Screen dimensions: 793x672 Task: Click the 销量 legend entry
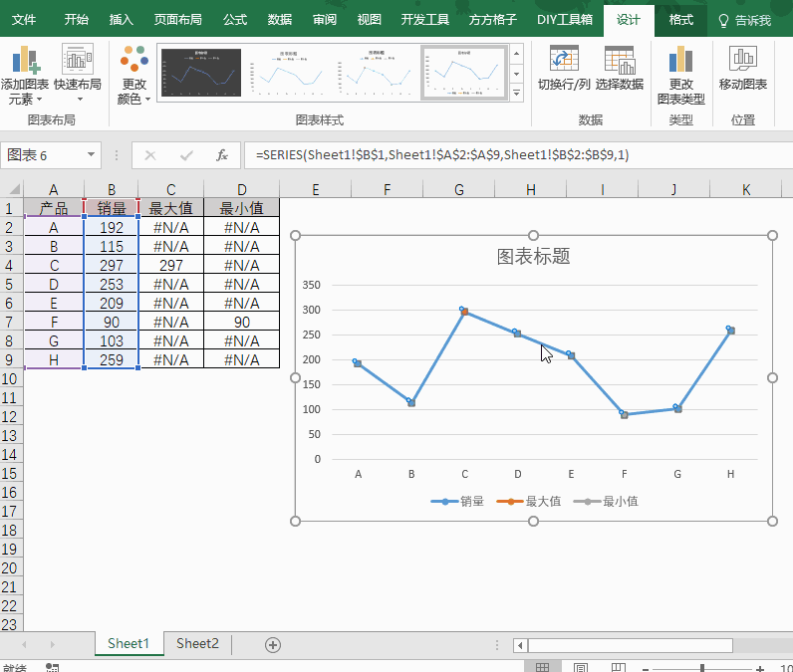pyautogui.click(x=457, y=501)
